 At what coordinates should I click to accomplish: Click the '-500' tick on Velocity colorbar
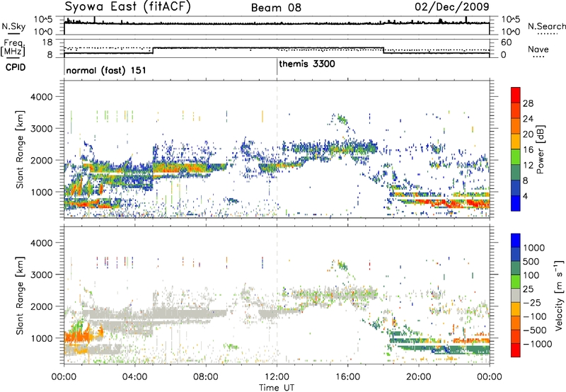536,330
